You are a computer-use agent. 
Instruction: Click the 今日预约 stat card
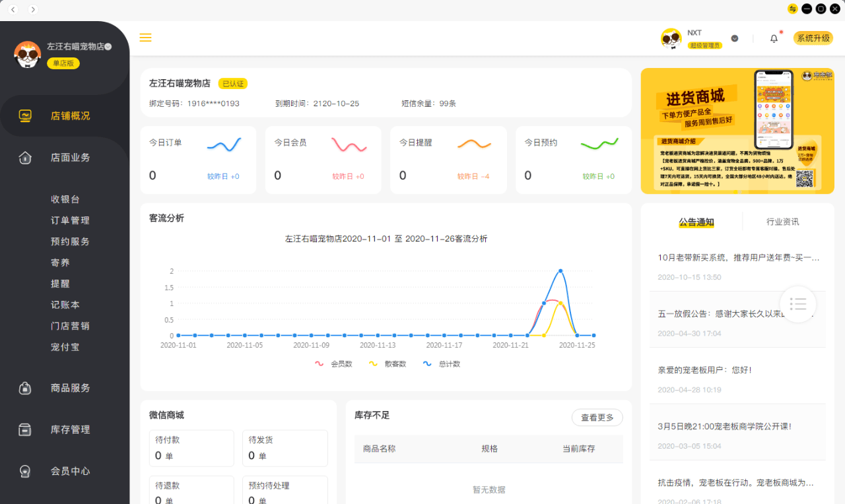coord(574,160)
